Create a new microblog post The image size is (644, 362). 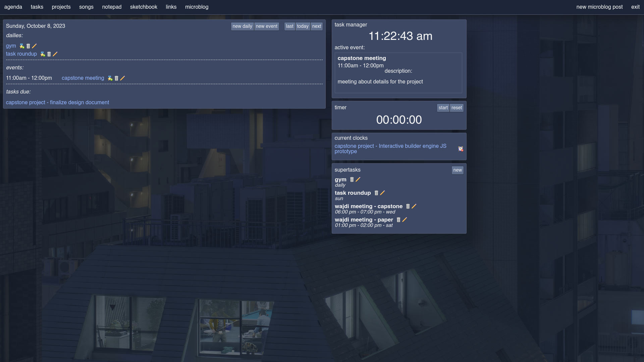(599, 7)
